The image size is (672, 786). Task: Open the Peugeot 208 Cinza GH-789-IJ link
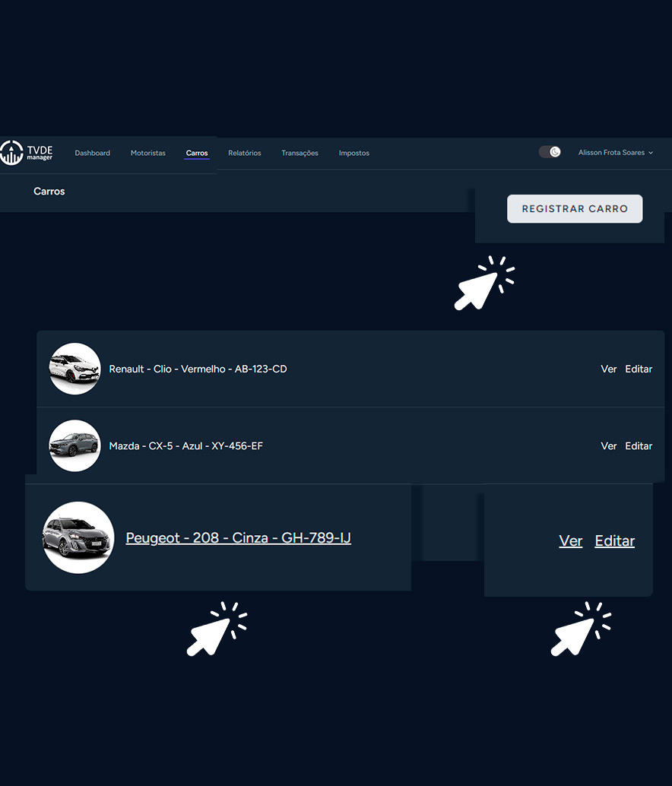pyautogui.click(x=238, y=538)
